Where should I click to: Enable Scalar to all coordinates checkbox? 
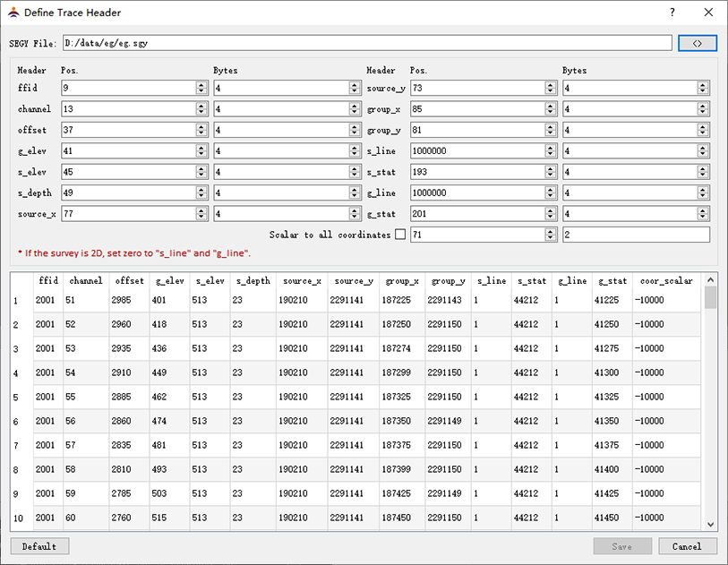pos(400,235)
